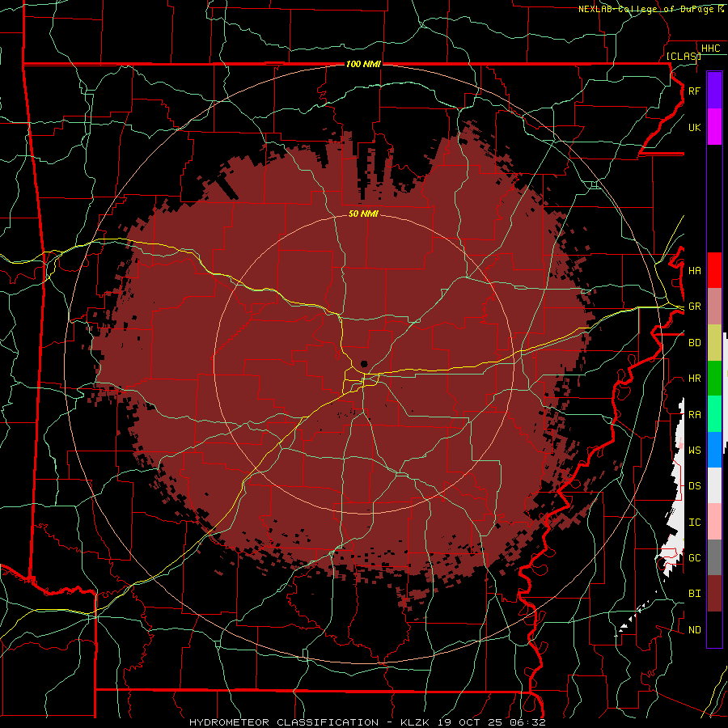
Task: Click the black radar site dot at center
Action: (x=364, y=364)
